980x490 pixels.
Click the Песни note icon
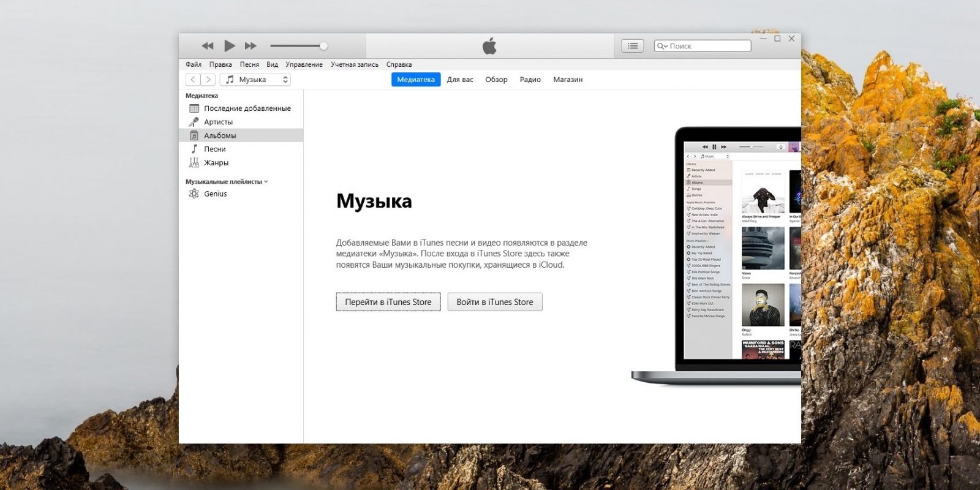[x=194, y=149]
